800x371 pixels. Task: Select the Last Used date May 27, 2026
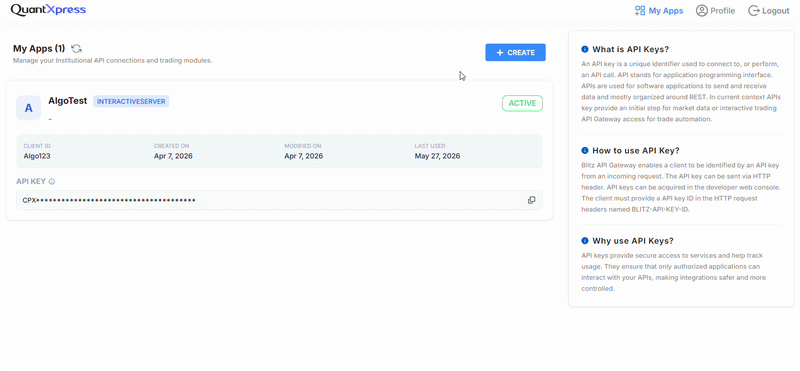click(x=437, y=156)
